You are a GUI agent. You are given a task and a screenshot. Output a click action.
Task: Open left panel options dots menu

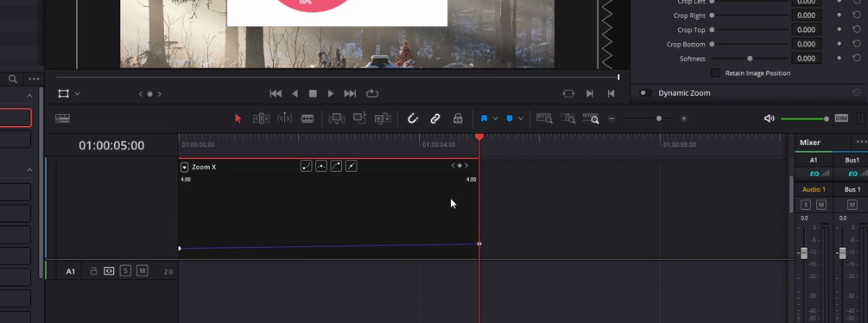34,79
